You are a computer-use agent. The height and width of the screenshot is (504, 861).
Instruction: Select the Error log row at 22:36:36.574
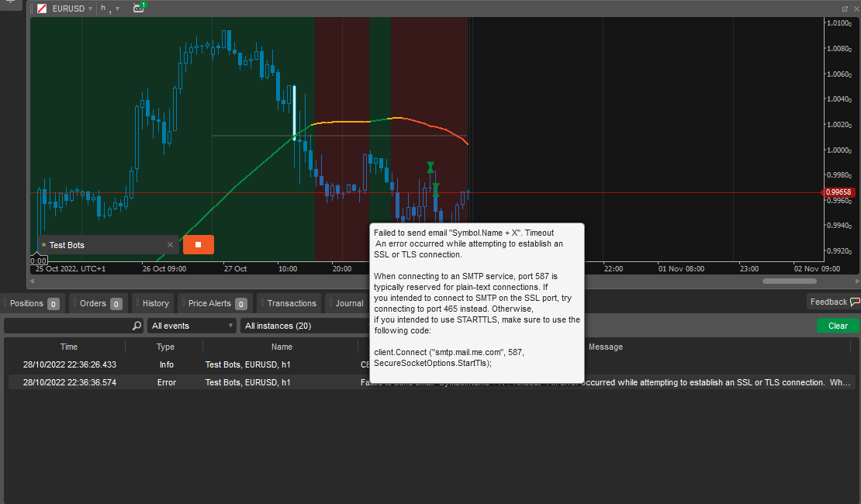(431, 382)
